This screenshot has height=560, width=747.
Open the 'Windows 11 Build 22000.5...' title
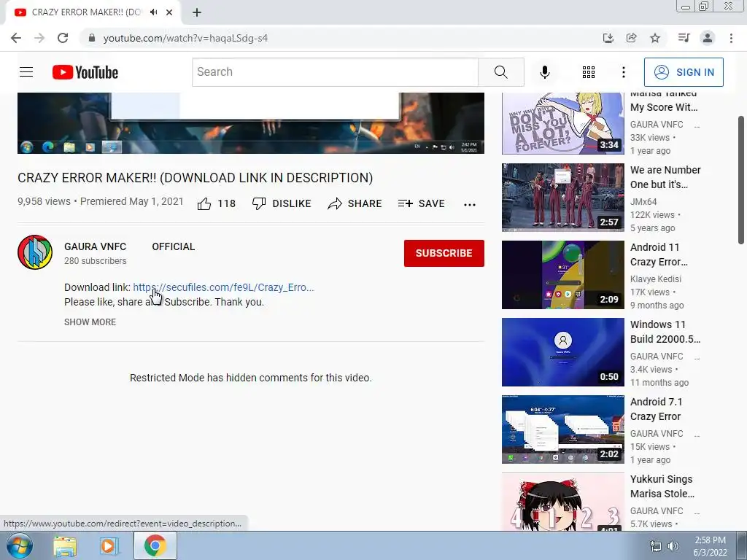(665, 332)
